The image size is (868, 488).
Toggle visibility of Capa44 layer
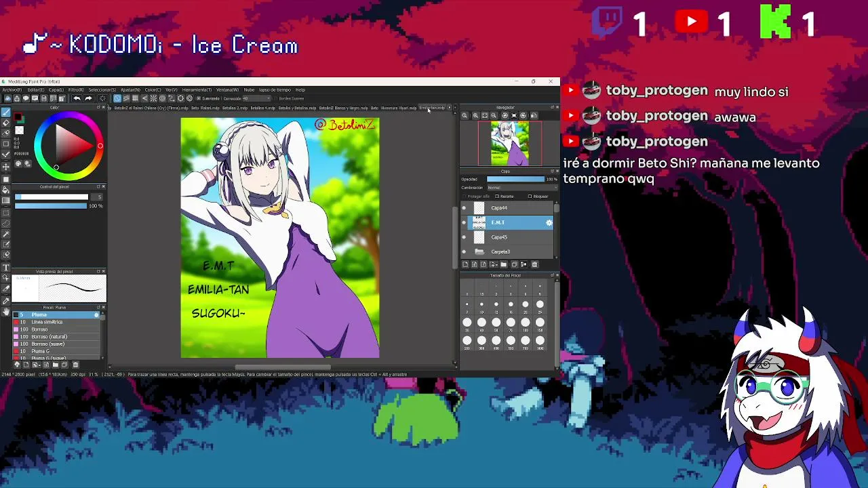(464, 208)
